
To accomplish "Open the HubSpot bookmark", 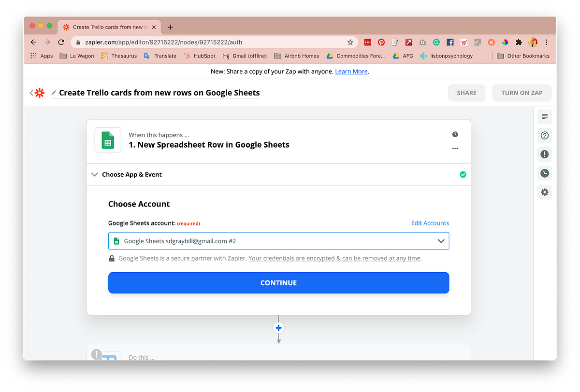I will click(x=200, y=56).
